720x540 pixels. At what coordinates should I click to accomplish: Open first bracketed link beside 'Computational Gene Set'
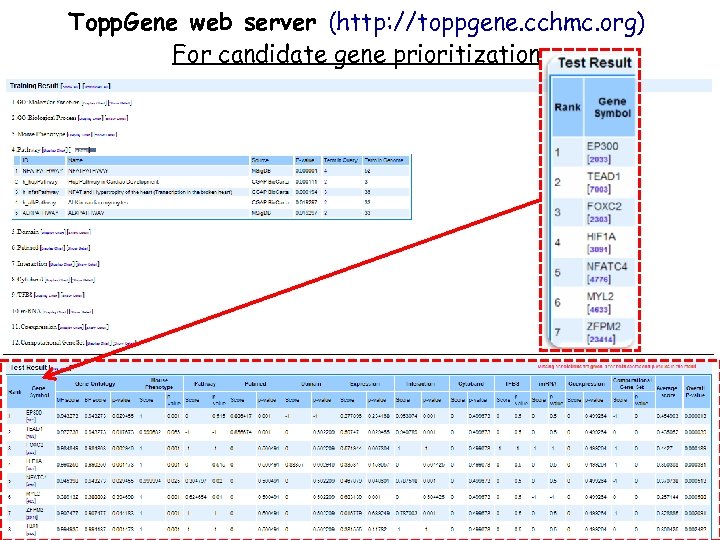(99, 343)
